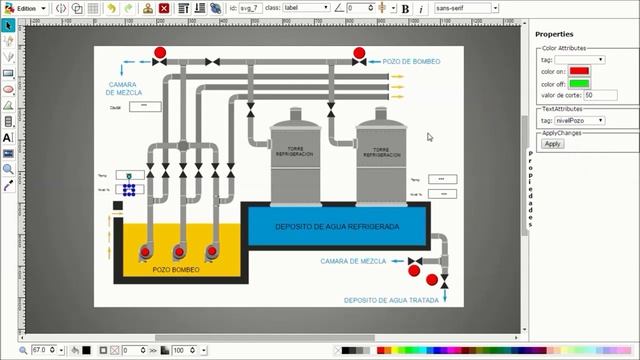Edit the element id field svg_7
This screenshot has height=360, width=640.
pos(250,8)
